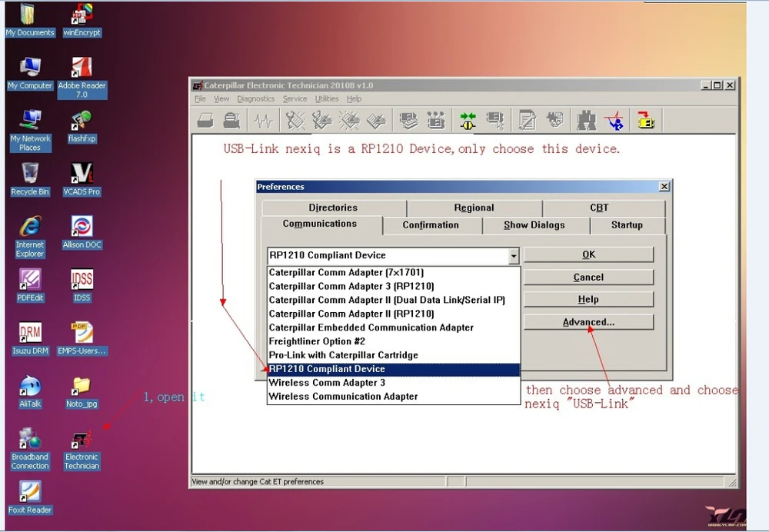Image resolution: width=769 pixels, height=532 pixels.
Task: Click the Help button in Preferences
Action: pyautogui.click(x=588, y=299)
